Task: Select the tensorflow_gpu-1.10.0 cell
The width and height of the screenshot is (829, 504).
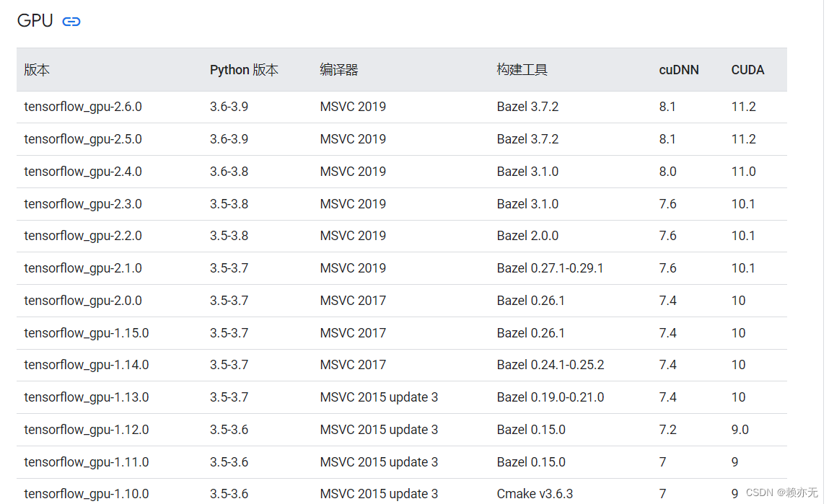Action: [87, 493]
